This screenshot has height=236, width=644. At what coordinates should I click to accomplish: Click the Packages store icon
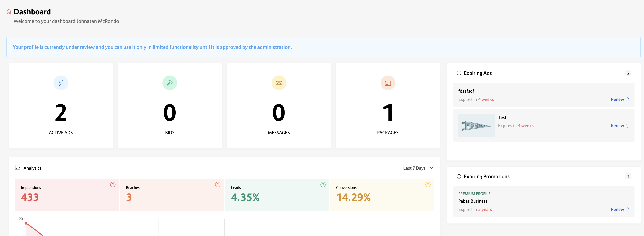coord(388,83)
